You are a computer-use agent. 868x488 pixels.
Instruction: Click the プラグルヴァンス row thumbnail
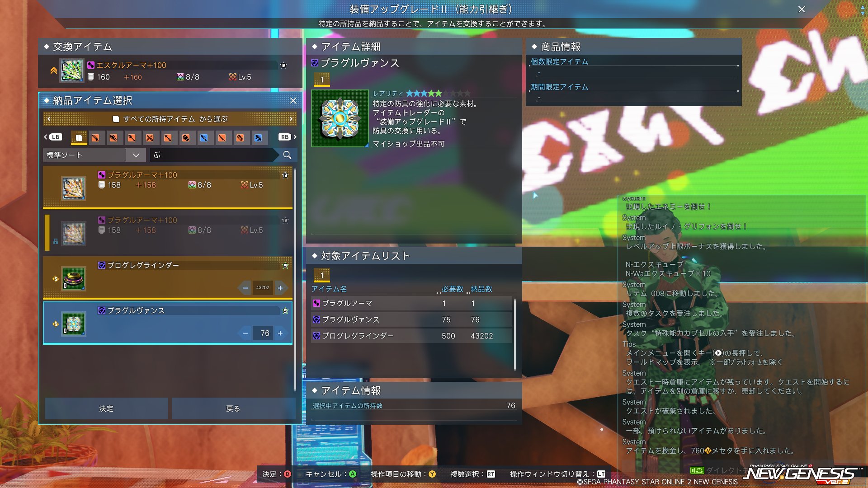pyautogui.click(x=73, y=324)
